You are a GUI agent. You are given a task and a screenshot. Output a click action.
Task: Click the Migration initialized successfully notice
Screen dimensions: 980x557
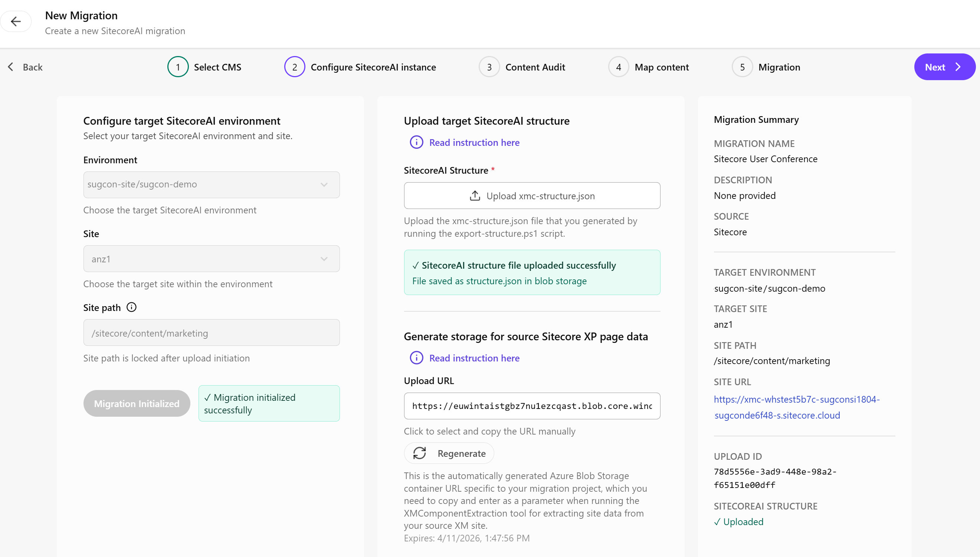[269, 403]
